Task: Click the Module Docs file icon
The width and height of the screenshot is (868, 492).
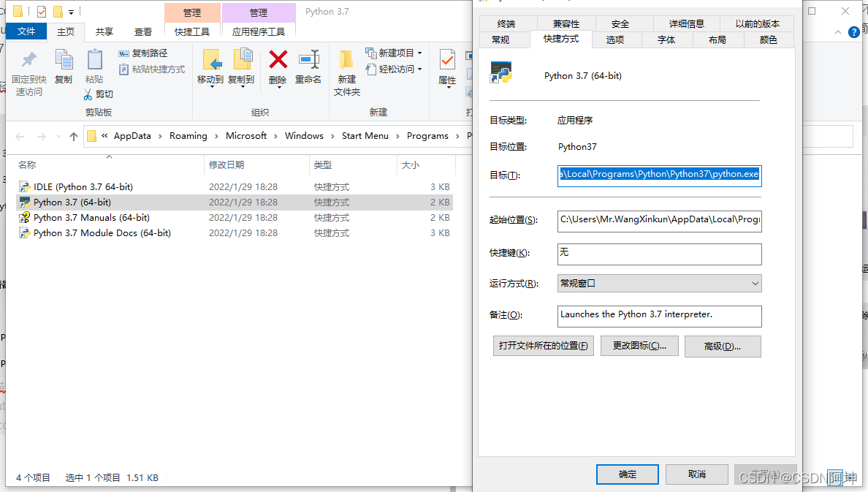Action: [x=24, y=233]
